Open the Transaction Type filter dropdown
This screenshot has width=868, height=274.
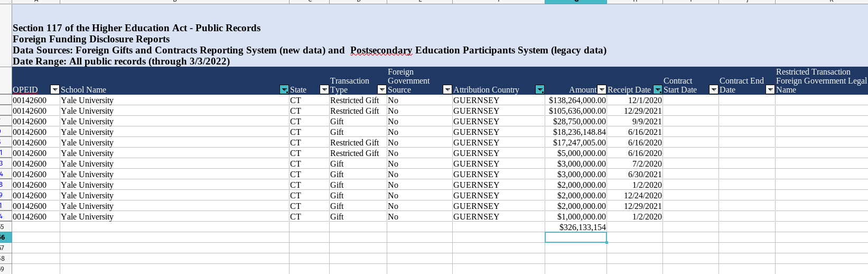pyautogui.click(x=382, y=89)
